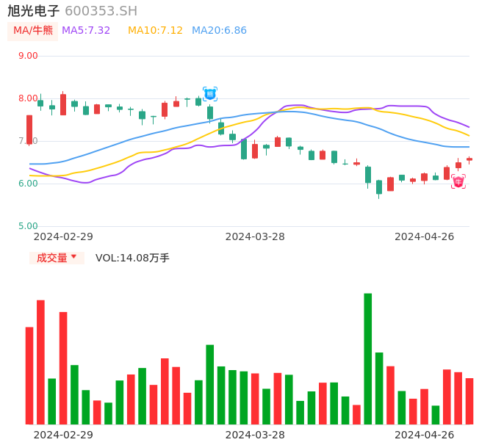Open the MA/牛熊 indicator selector
Viewport: 504px width, 445px height.
click(33, 31)
